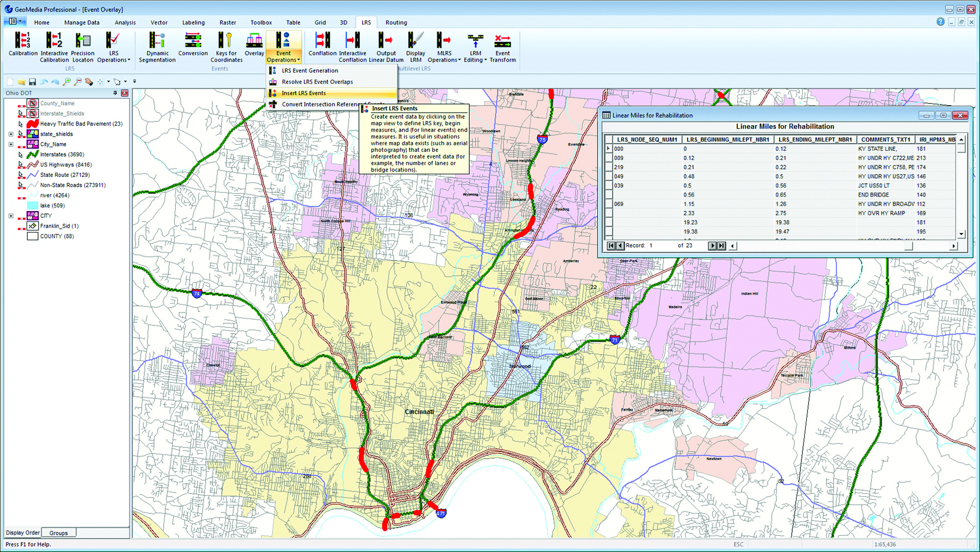Click the Heavy Traffic Bad Pavement red swatch

point(33,124)
